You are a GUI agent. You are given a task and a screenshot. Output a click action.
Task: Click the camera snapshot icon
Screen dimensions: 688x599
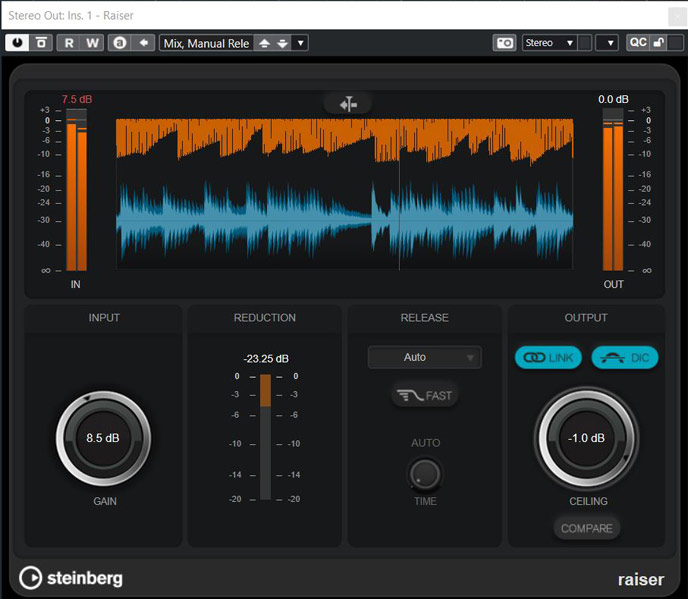pos(505,43)
